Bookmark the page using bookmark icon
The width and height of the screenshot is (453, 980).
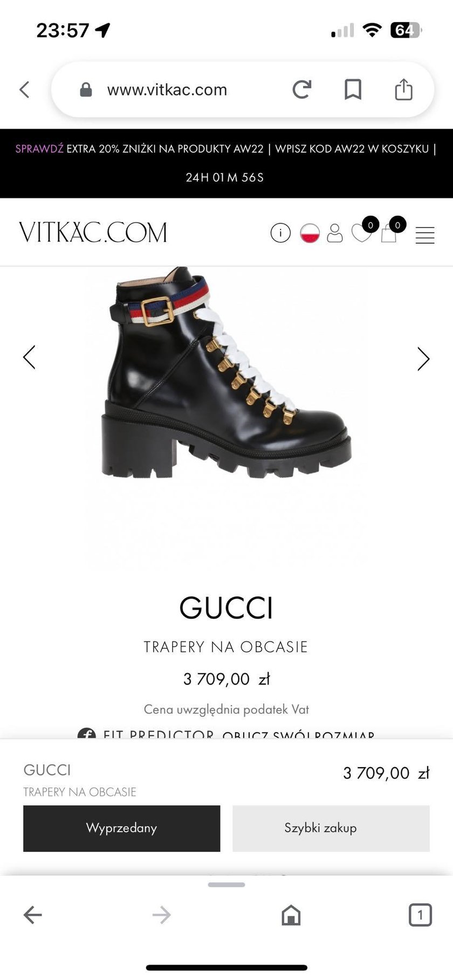(353, 89)
